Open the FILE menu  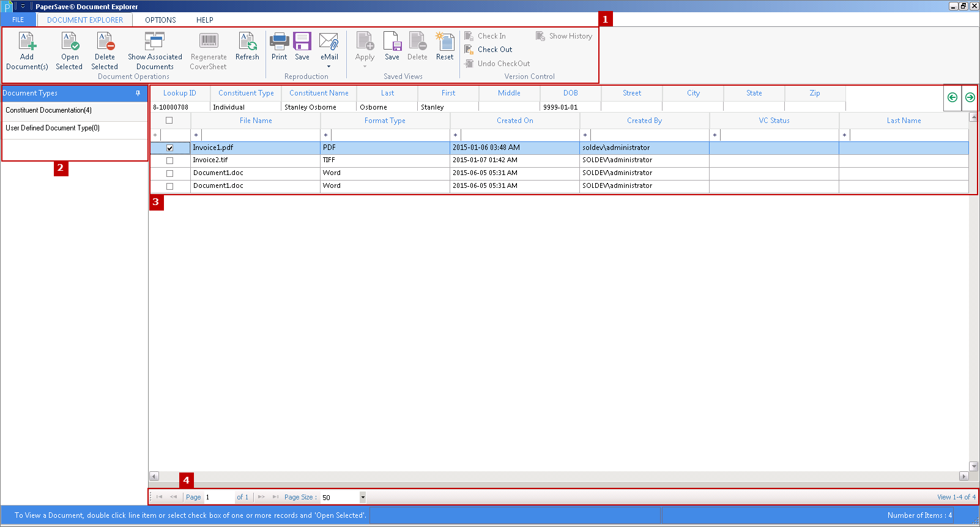(x=18, y=20)
